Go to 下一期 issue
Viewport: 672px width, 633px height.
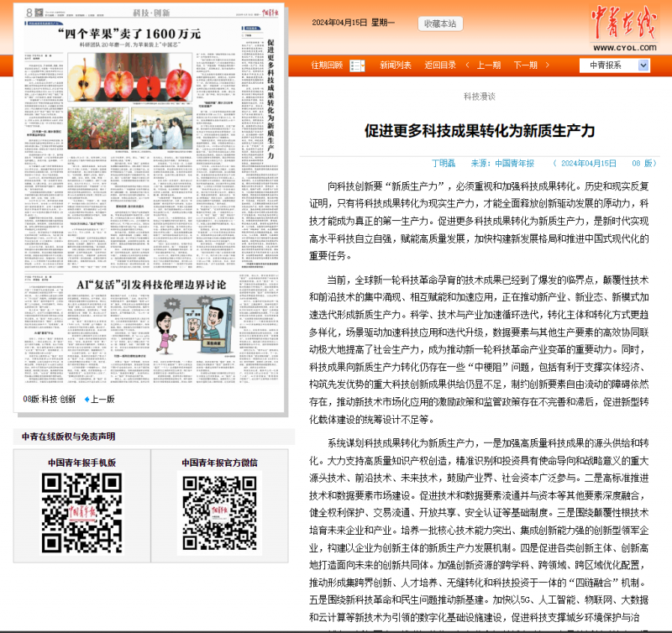coord(526,65)
